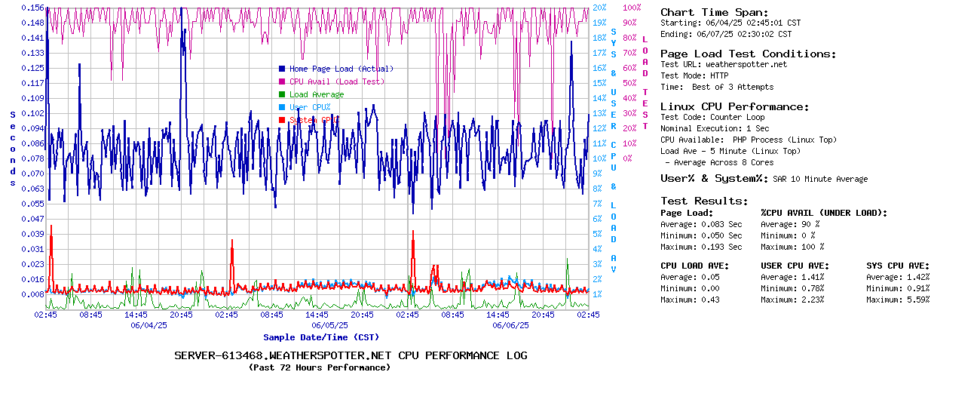The width and height of the screenshot is (980, 415).
Task: Select the 06/05/25 date label
Action: (x=329, y=325)
